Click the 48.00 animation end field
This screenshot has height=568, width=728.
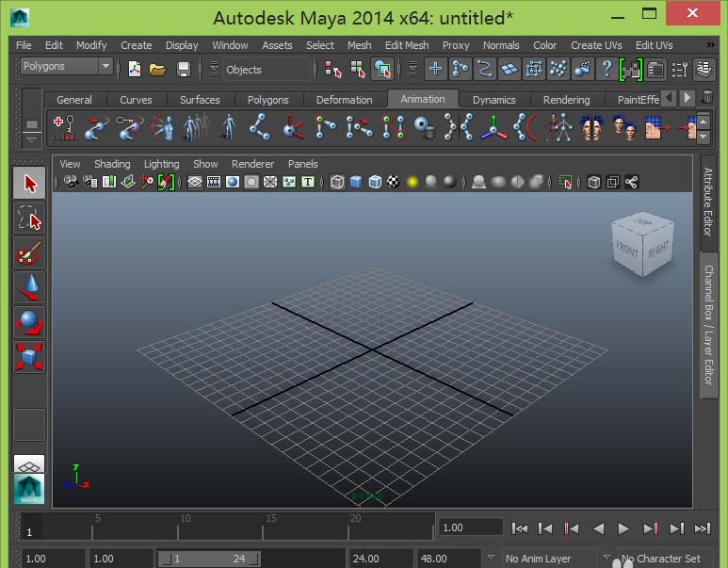click(x=448, y=559)
